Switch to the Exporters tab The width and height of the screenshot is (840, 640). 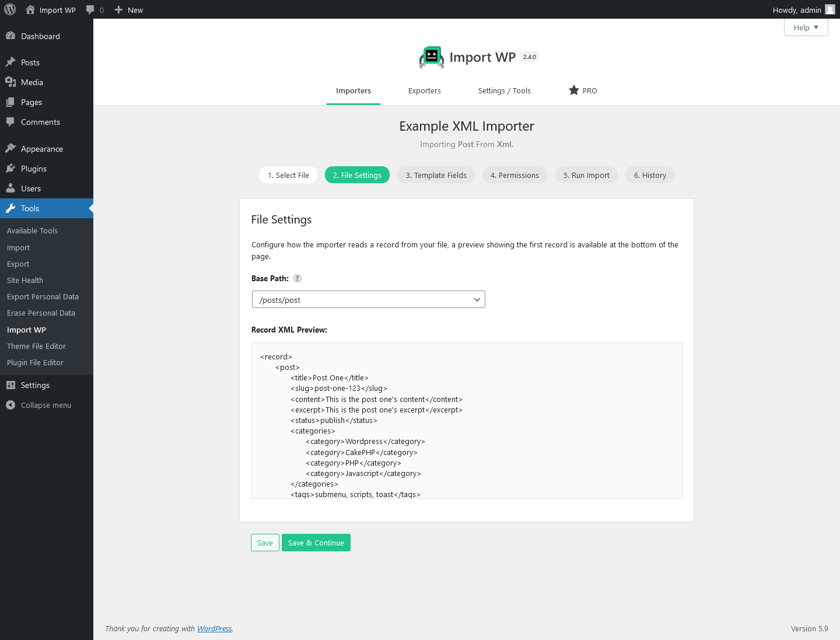[424, 90]
